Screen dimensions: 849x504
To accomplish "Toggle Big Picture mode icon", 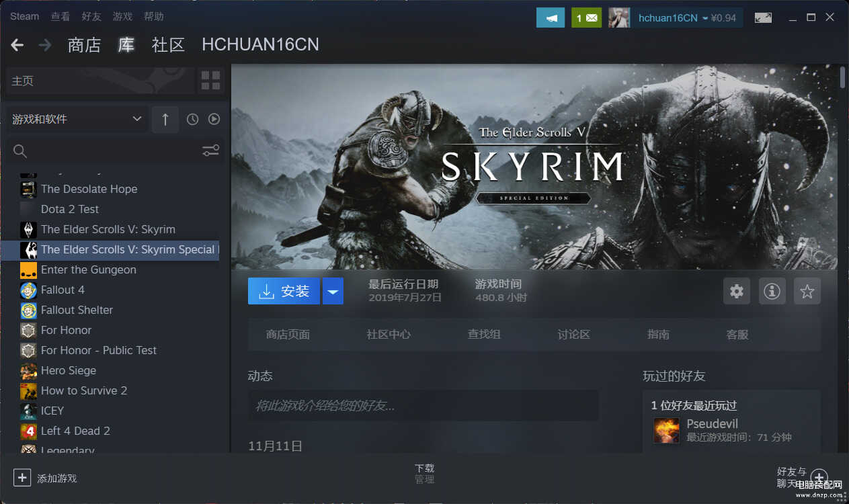I will (763, 18).
